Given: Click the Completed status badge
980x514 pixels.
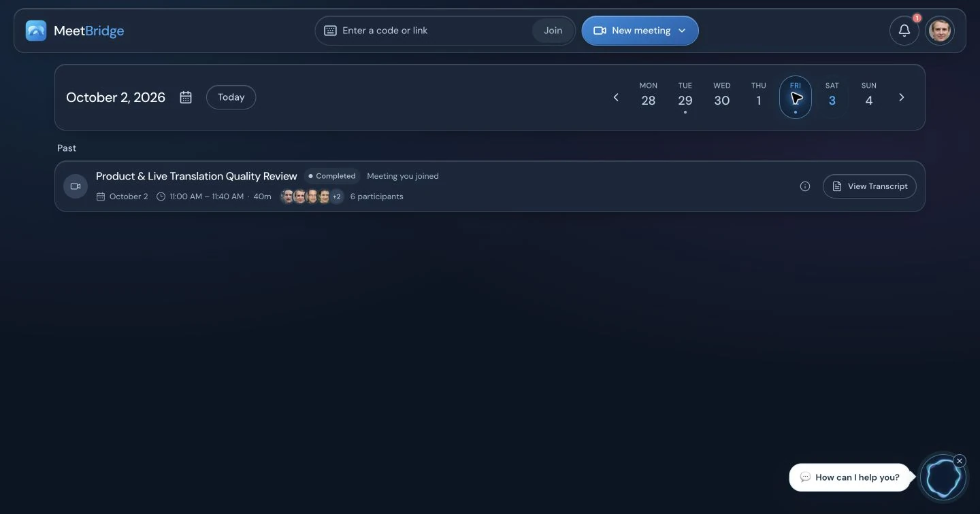Looking at the screenshot, I should coord(332,176).
